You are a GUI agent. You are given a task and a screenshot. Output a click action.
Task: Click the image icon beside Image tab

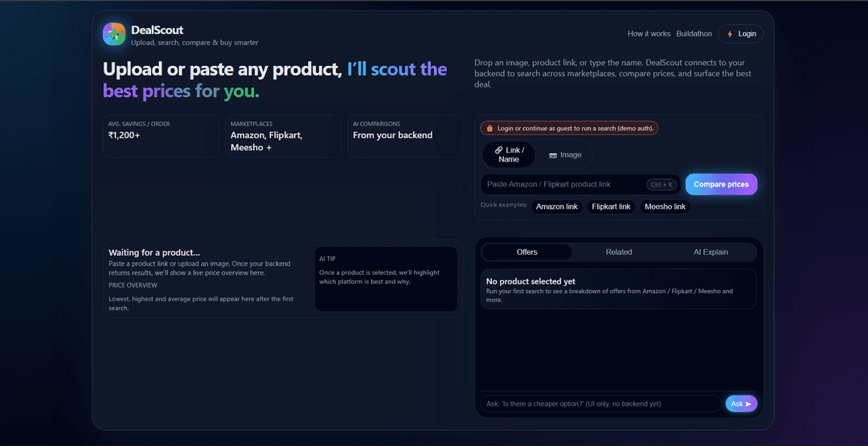(552, 155)
